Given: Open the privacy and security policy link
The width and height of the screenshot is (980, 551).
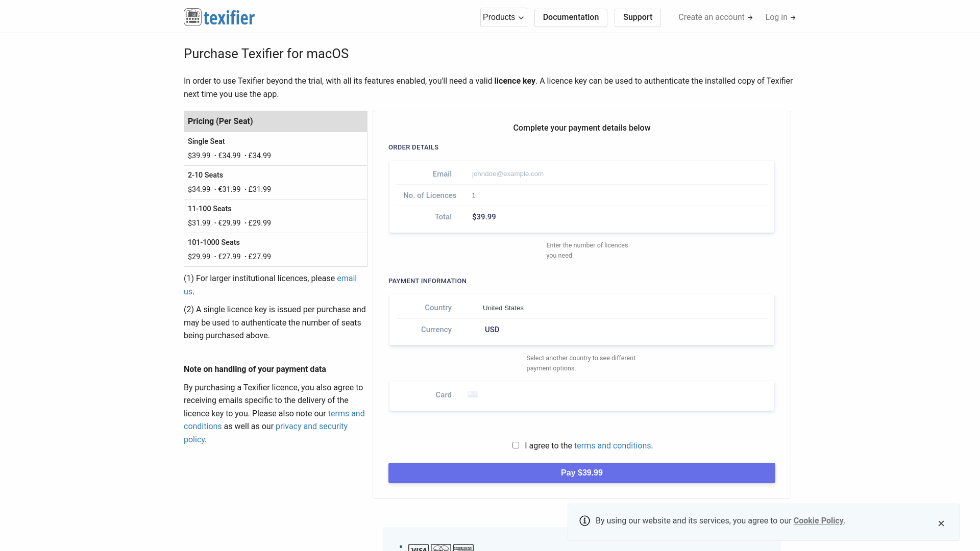Looking at the screenshot, I should pos(265,433).
